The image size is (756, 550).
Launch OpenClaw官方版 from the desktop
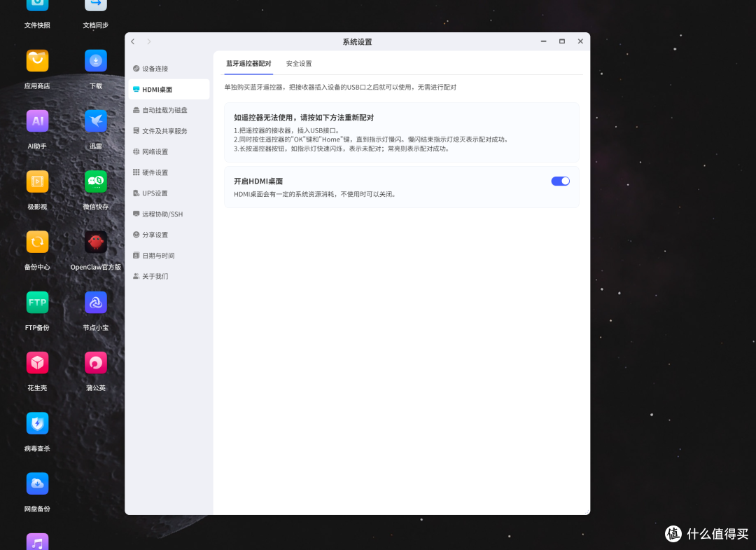pyautogui.click(x=95, y=242)
